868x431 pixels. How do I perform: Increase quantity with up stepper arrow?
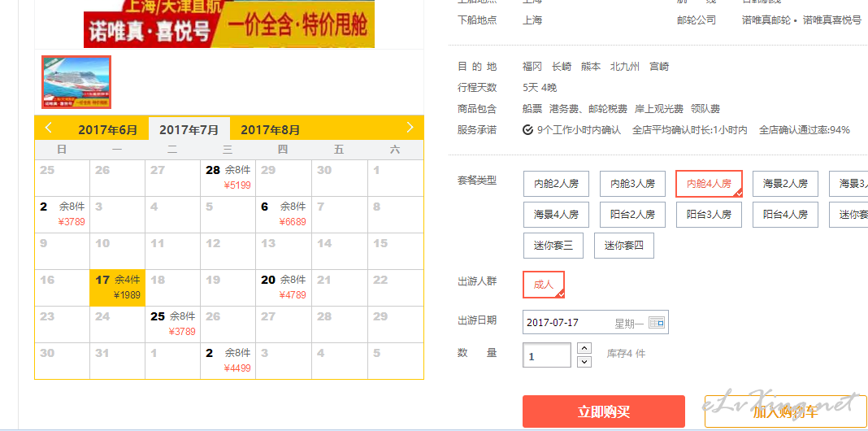584,348
